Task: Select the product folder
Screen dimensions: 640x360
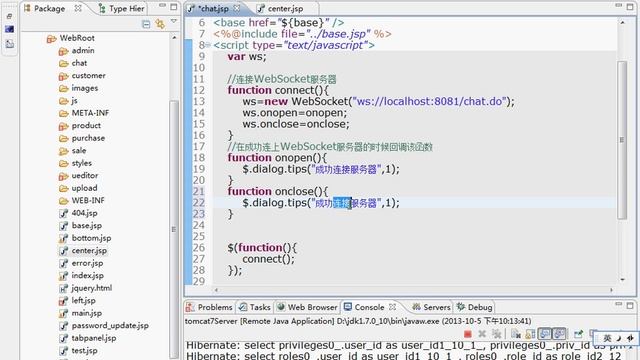Action: (80, 126)
